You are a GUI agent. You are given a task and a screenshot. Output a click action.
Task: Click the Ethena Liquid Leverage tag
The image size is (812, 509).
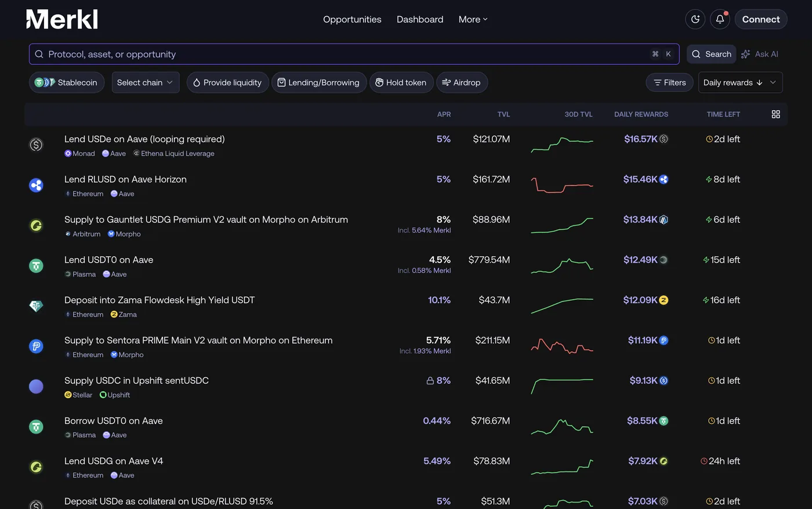[x=174, y=154]
